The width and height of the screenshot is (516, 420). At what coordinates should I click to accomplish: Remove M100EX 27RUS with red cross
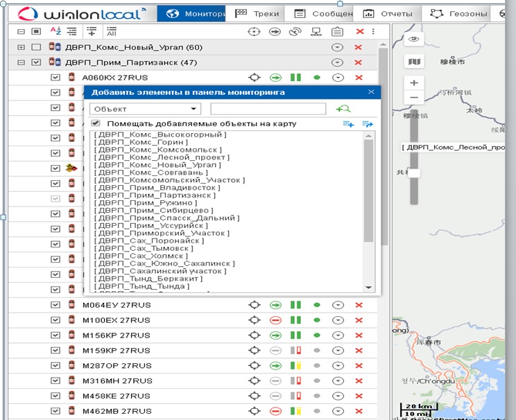359,320
